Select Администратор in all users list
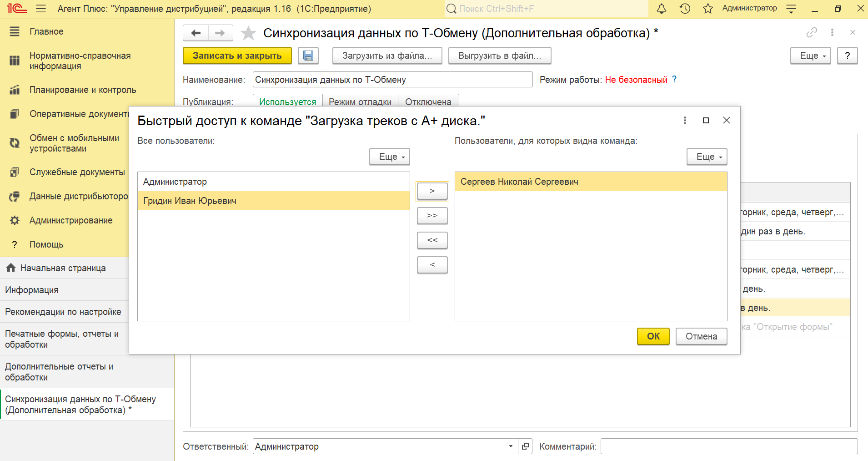868x461 pixels. [x=274, y=182]
